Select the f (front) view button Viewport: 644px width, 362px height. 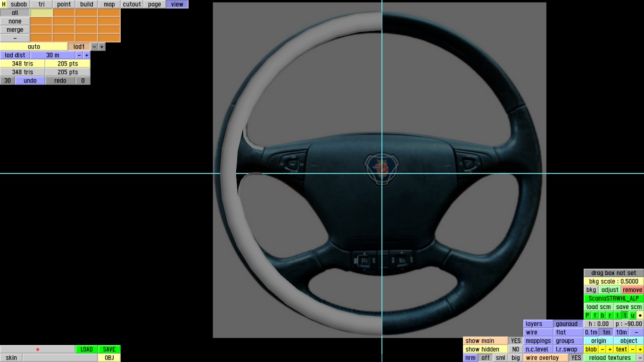coord(595,315)
